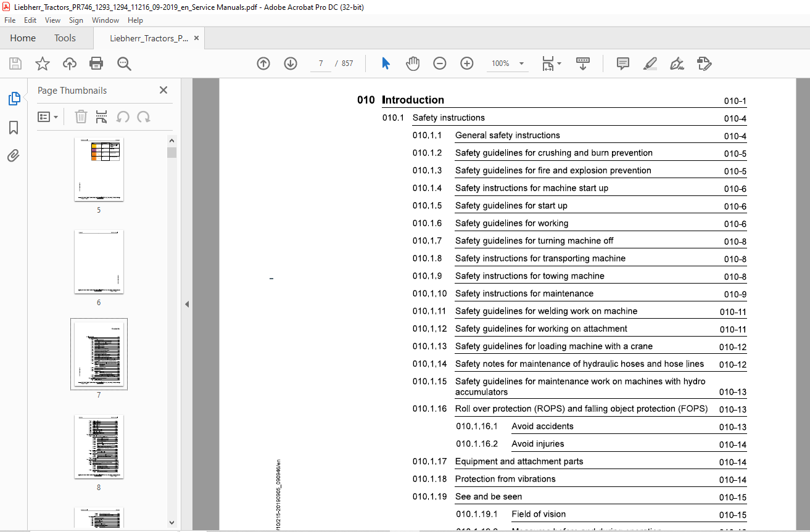
Task: Zoom in with the plus icon
Action: click(467, 63)
